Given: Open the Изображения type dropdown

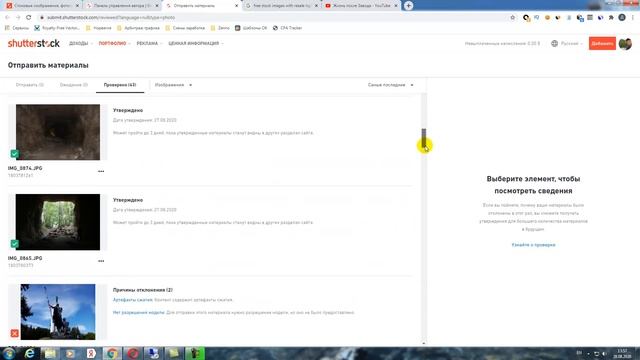Looking at the screenshot, I should (173, 85).
